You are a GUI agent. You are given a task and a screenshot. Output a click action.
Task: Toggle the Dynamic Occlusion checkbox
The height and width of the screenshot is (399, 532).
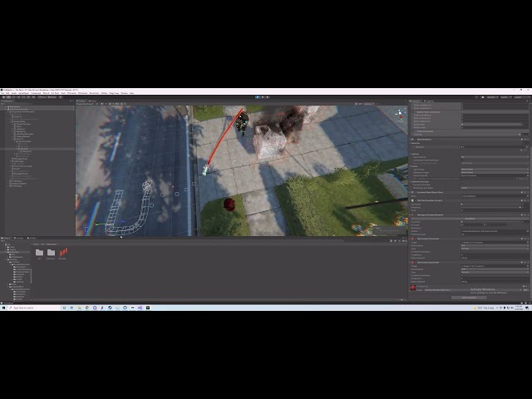(x=462, y=185)
